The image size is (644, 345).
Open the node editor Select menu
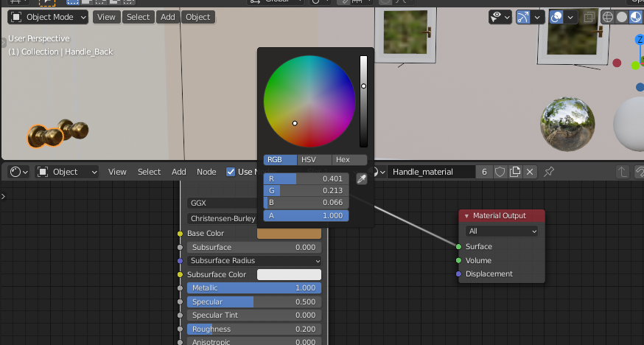(149, 172)
